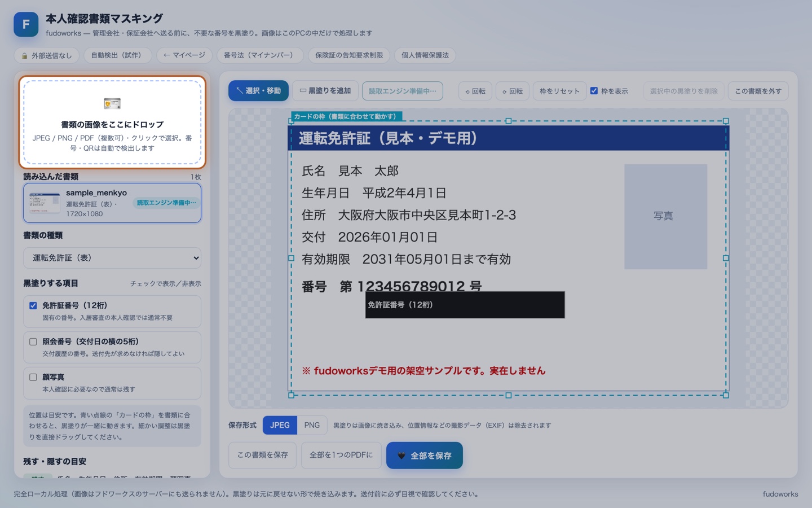This screenshot has width=812, height=508.
Task: Check 照会番号（交付日の横の5桁） item
Action: (x=33, y=341)
